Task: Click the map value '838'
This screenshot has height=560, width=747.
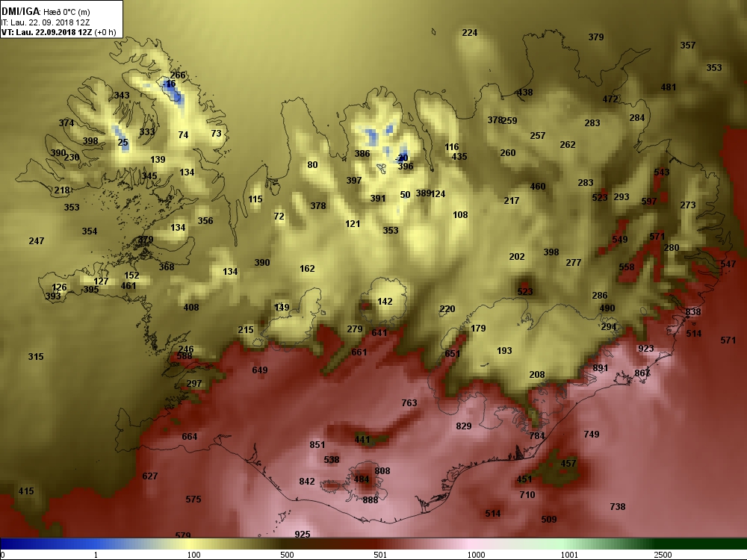Action: pyautogui.click(x=692, y=311)
